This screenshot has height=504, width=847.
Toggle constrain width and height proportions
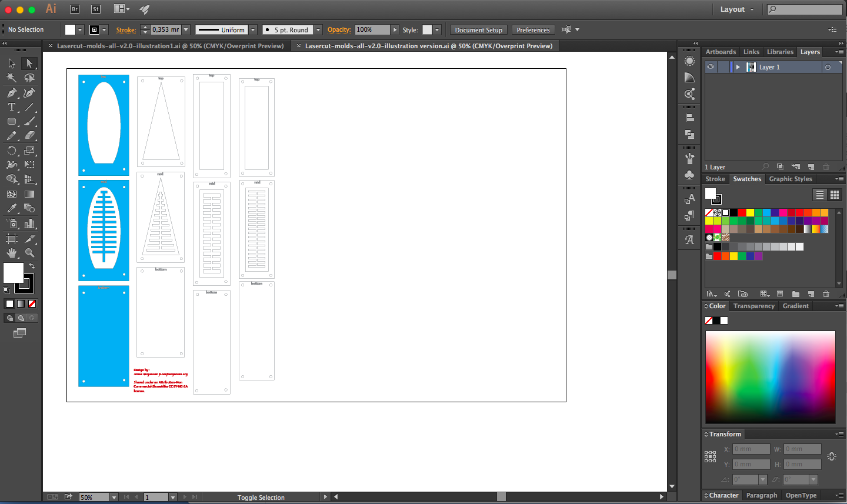831,456
